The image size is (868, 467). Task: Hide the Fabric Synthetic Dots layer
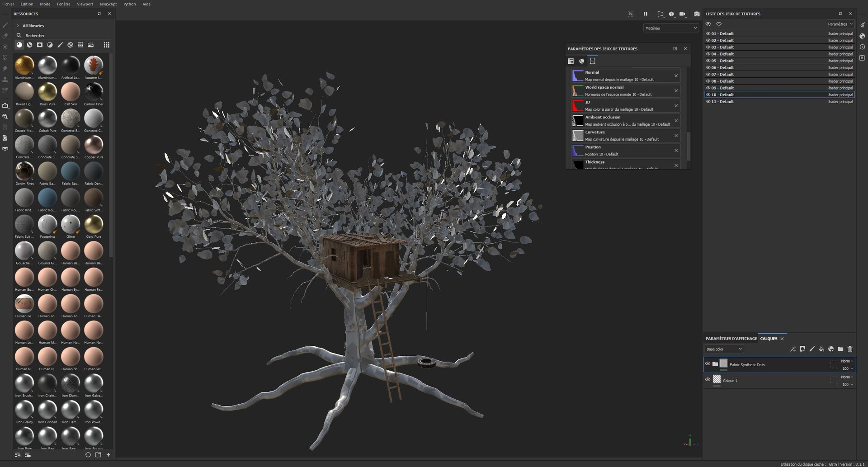pyautogui.click(x=708, y=364)
